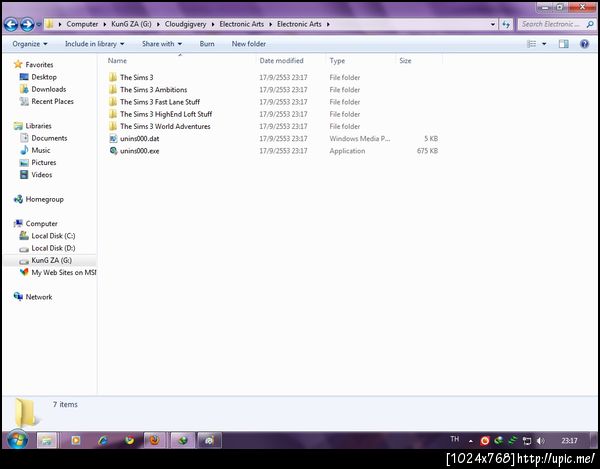Show the preview pane icon
Viewport: 600px width, 469px height.
(563, 44)
